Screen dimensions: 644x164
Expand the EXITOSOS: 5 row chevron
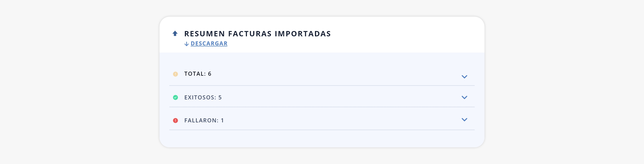(x=464, y=97)
